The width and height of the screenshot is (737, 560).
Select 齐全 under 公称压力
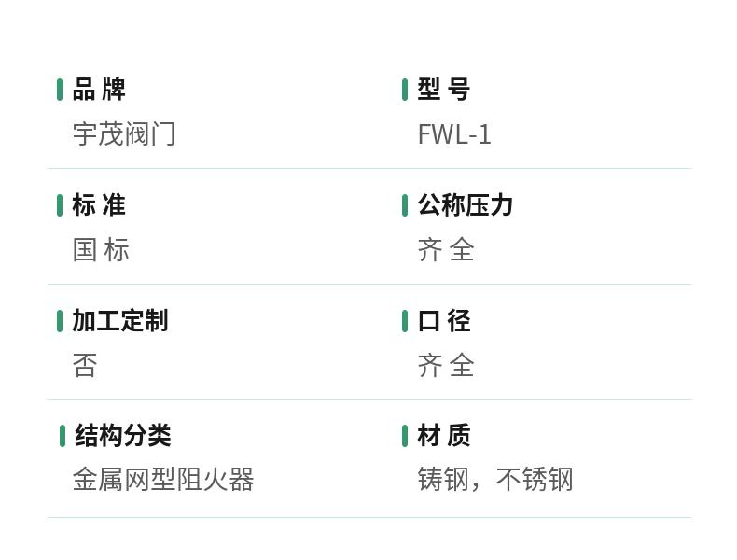coord(447,250)
